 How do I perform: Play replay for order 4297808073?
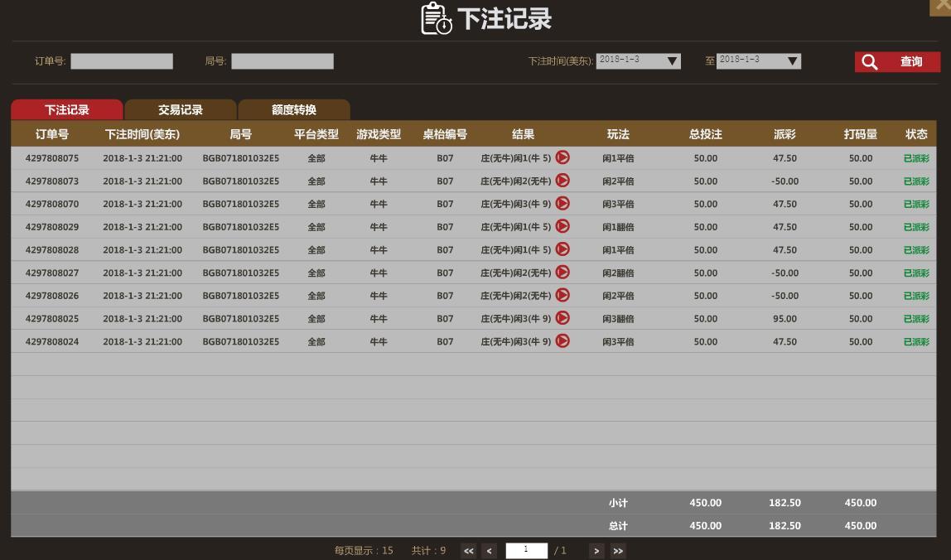coord(562,181)
